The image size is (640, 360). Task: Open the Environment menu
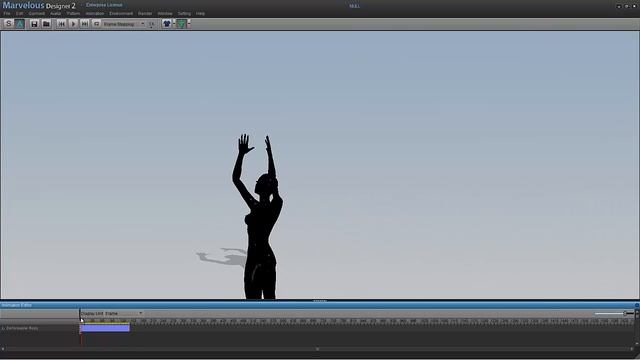pyautogui.click(x=121, y=13)
